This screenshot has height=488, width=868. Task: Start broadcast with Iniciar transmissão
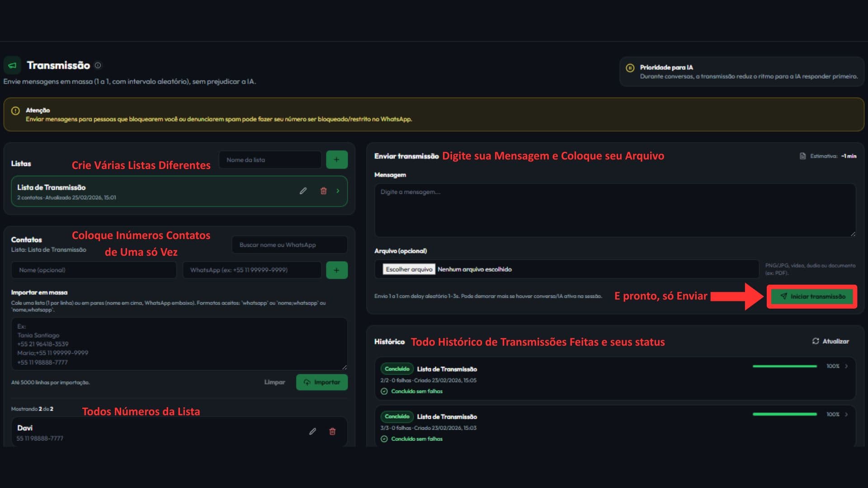tap(811, 296)
